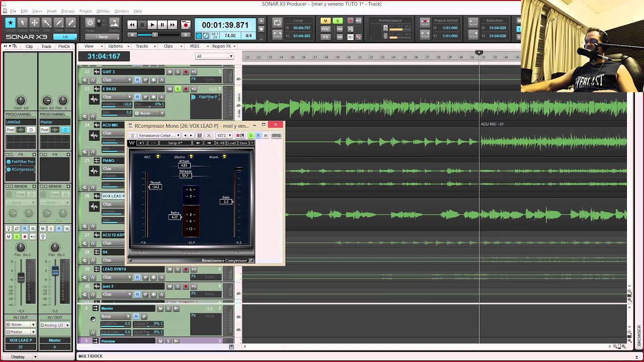Select the Erase tool
Image resolution: width=644 pixels, height=362 pixels.
pos(71,23)
